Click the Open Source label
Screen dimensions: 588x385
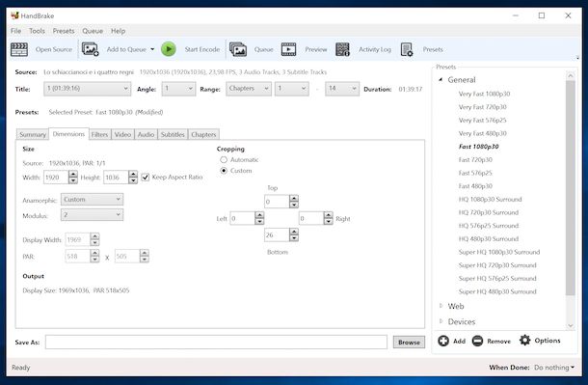pos(54,49)
